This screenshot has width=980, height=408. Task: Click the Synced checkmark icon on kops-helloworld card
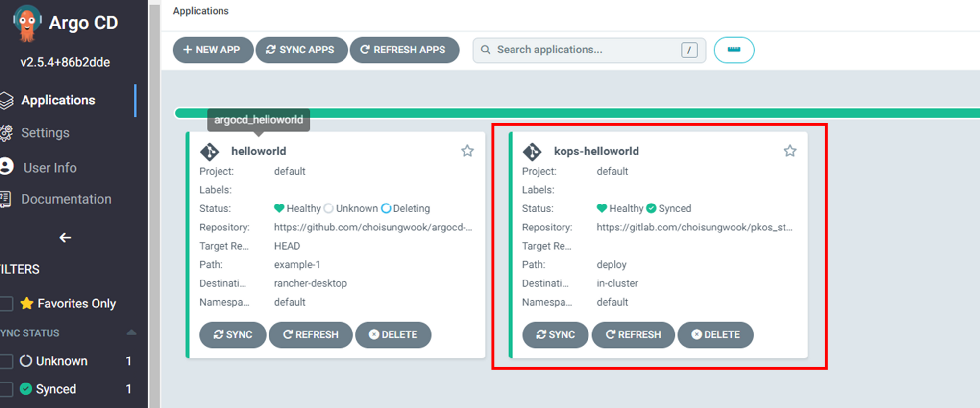[x=651, y=208]
